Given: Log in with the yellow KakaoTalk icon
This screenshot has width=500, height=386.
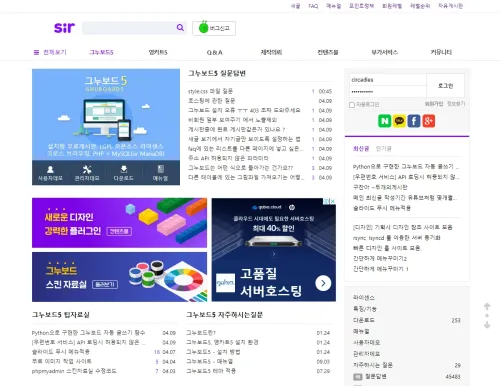Looking at the screenshot, I should [399, 121].
